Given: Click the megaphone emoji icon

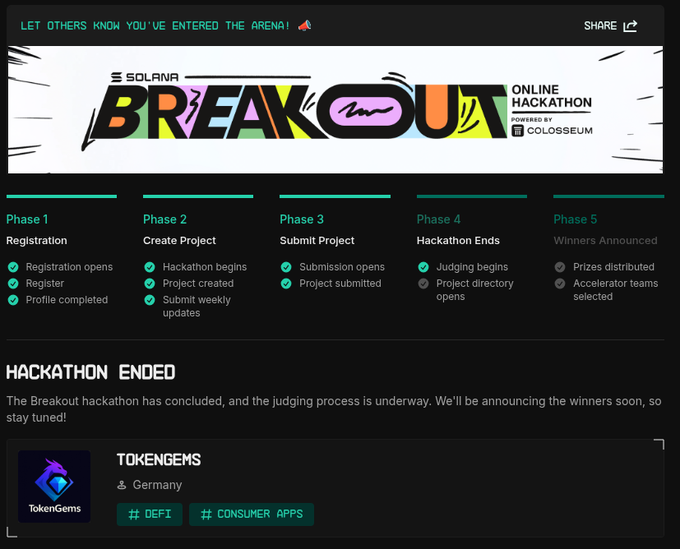Looking at the screenshot, I should (304, 26).
